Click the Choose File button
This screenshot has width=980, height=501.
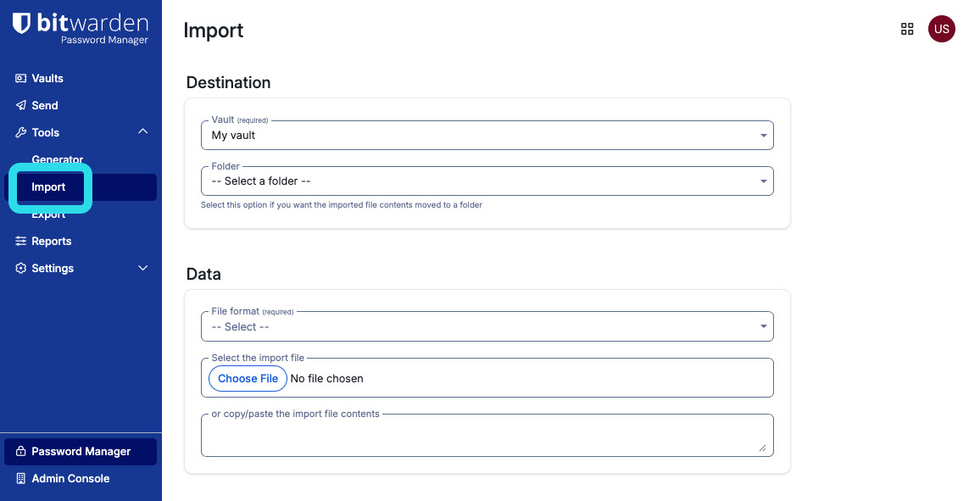click(x=248, y=378)
